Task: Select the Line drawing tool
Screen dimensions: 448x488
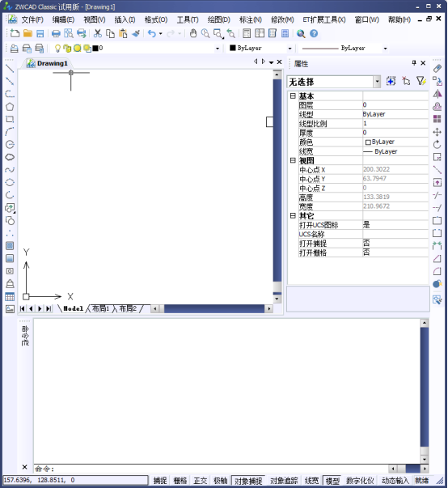Action: click(x=10, y=68)
